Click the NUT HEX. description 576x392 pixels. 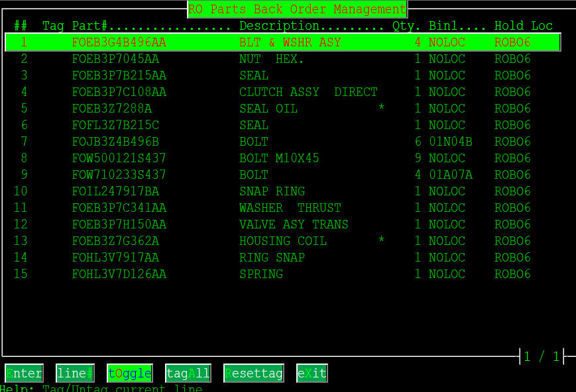[x=272, y=59]
